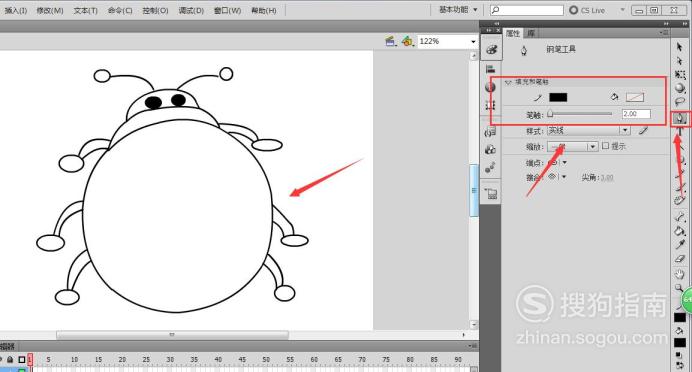Open black stroke color swatch in properties

pyautogui.click(x=558, y=98)
